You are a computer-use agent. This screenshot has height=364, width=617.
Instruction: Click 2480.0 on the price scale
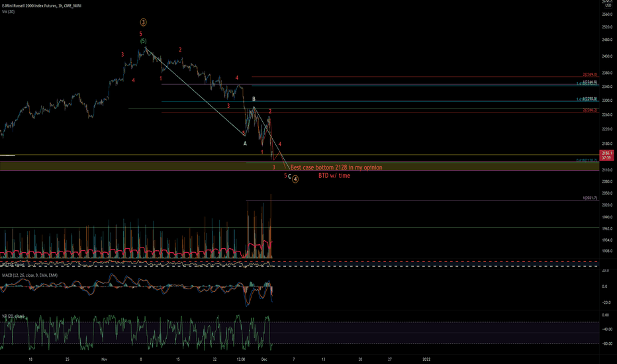point(607,40)
